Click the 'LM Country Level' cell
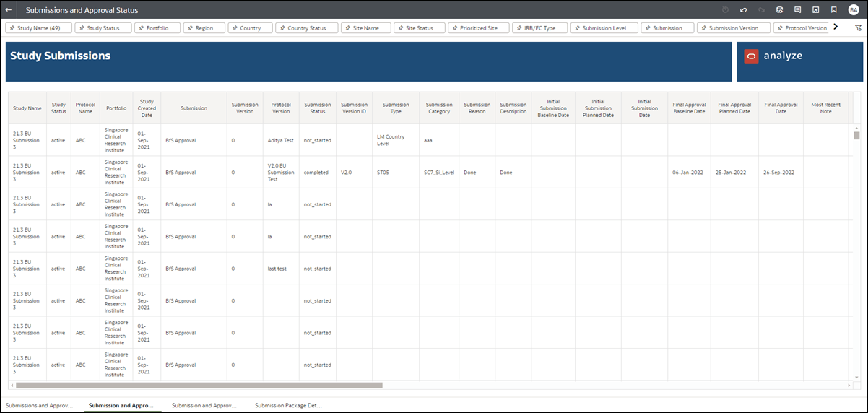 (x=396, y=140)
